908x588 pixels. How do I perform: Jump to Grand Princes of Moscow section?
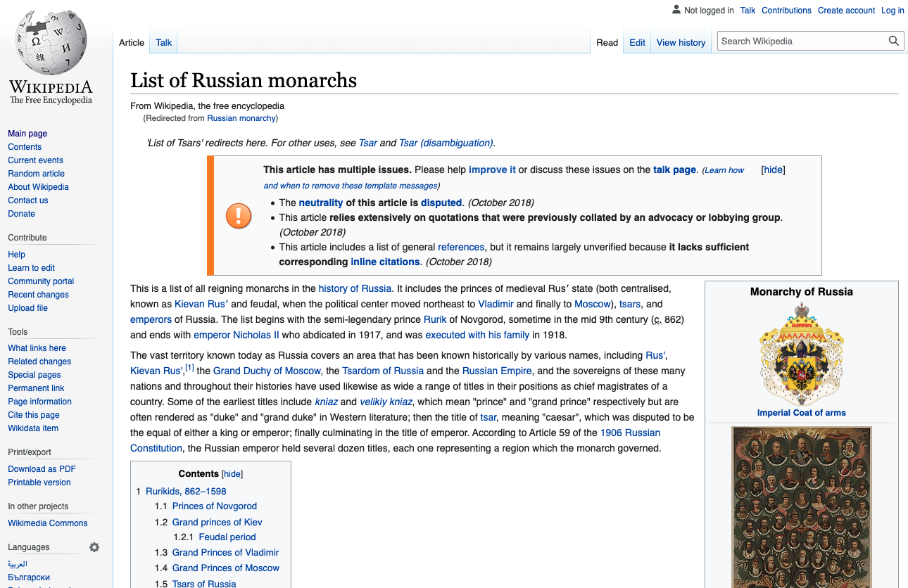coord(226,568)
